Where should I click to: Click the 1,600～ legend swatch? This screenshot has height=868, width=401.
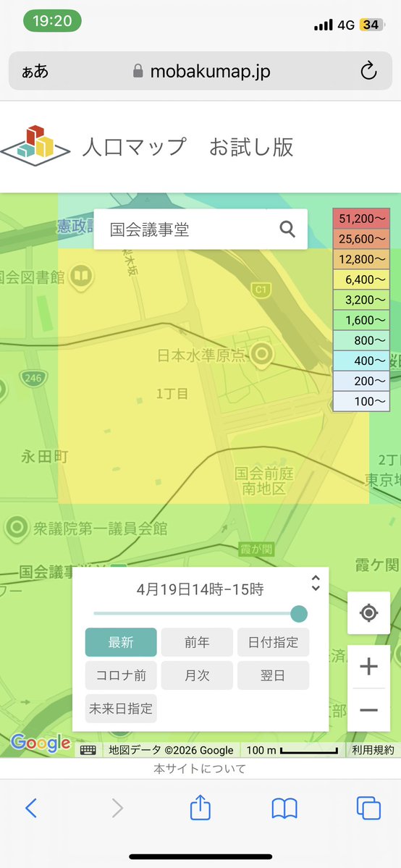[x=361, y=320]
